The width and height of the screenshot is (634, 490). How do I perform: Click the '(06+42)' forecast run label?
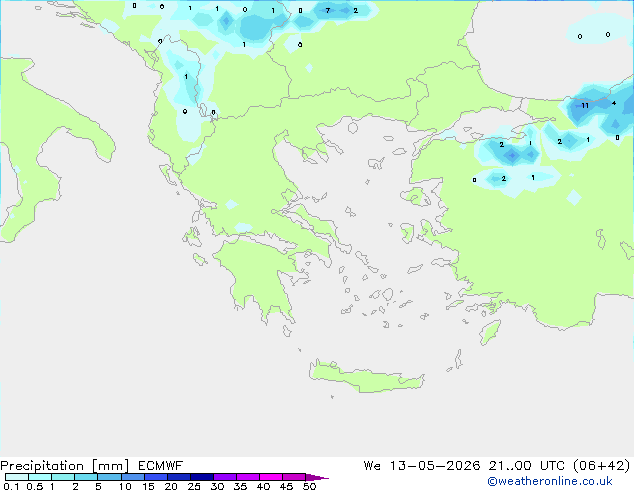[x=601, y=466]
